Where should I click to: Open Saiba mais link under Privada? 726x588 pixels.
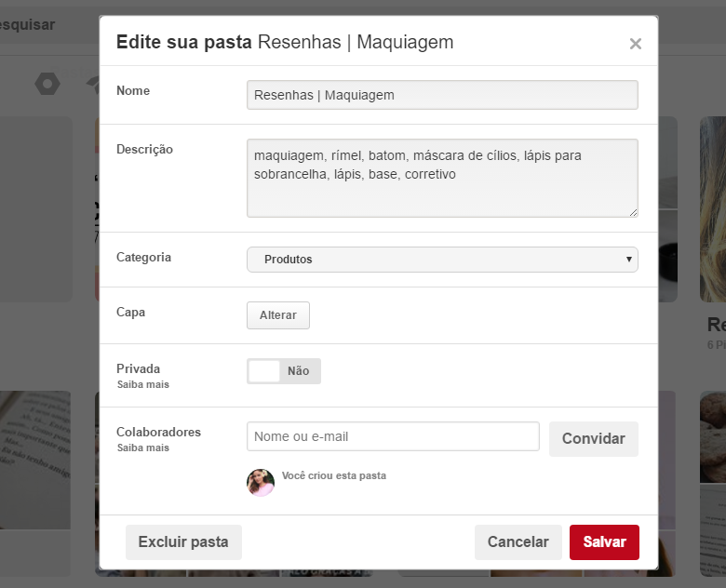[x=142, y=384]
